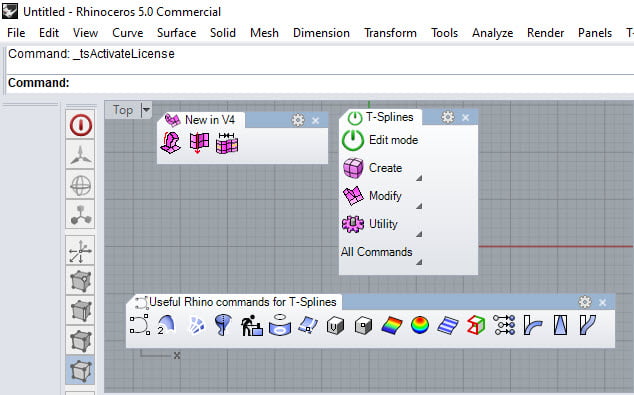Open the Top viewport dropdown arrow

(146, 110)
